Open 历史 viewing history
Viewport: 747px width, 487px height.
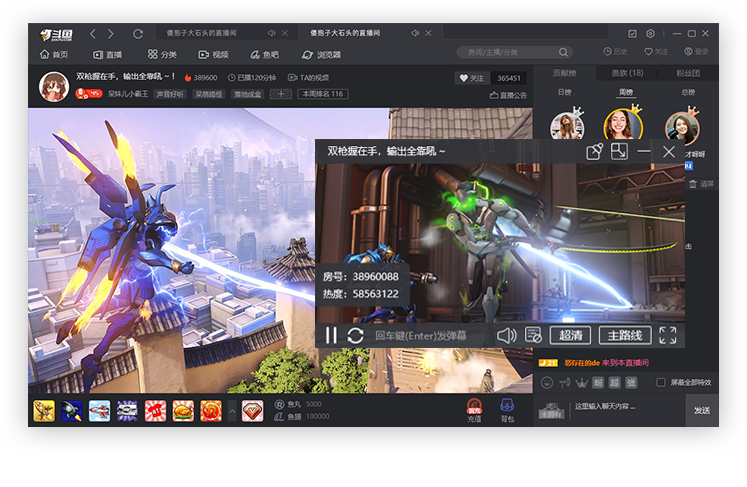[x=615, y=51]
